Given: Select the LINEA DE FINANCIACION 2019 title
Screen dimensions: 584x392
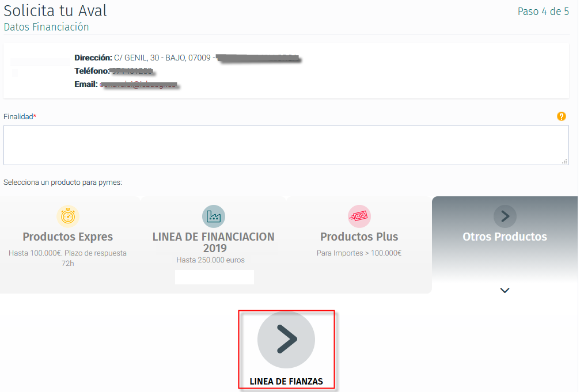Looking at the screenshot, I should click(x=214, y=242).
